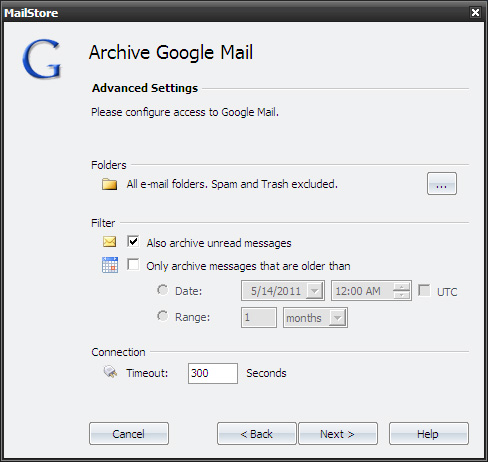Select the Date radio button
488x462 pixels.
pos(163,290)
